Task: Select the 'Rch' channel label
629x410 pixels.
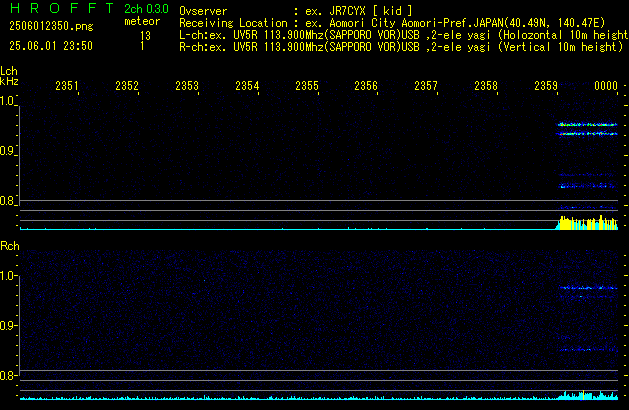Action: pos(10,246)
